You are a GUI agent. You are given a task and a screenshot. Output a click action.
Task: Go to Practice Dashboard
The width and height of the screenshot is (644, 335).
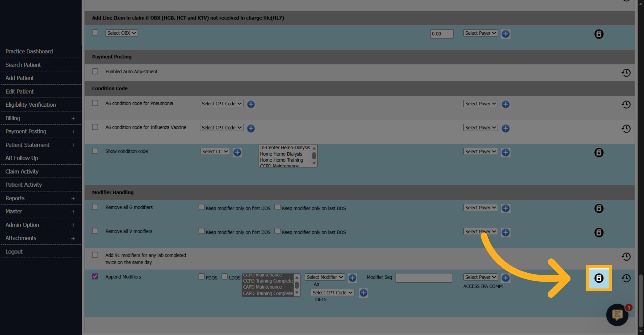coord(29,51)
